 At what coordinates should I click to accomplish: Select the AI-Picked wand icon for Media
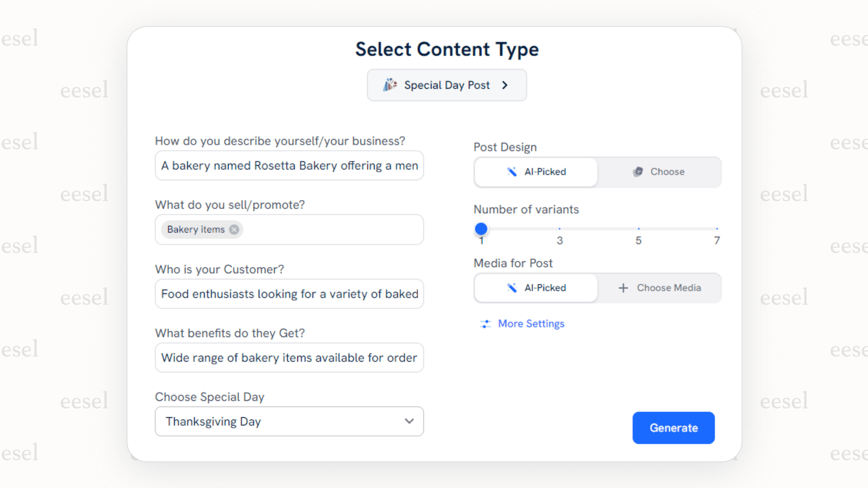point(512,288)
